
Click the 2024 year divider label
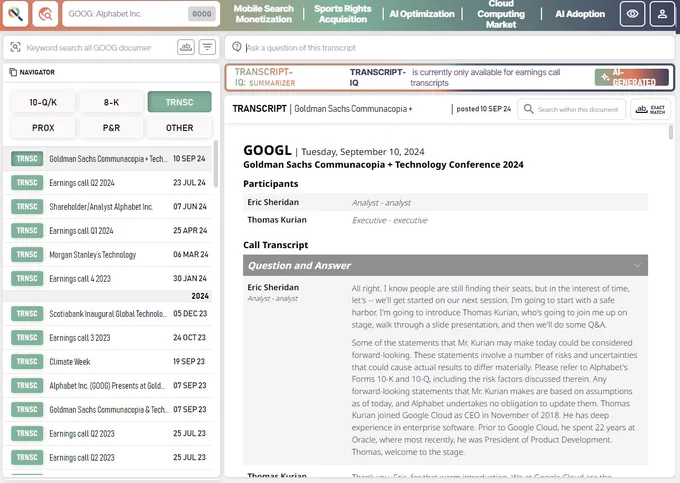200,296
